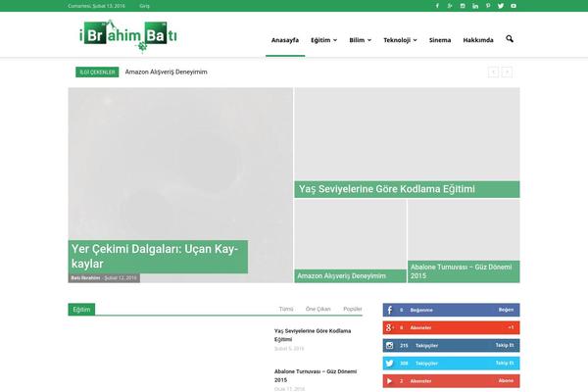Open the search magnifier icon
The height and width of the screenshot is (392, 588).
tap(510, 39)
